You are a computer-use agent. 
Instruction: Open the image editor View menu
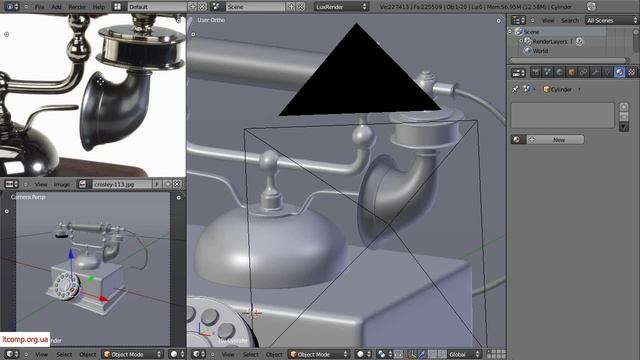tap(41, 184)
